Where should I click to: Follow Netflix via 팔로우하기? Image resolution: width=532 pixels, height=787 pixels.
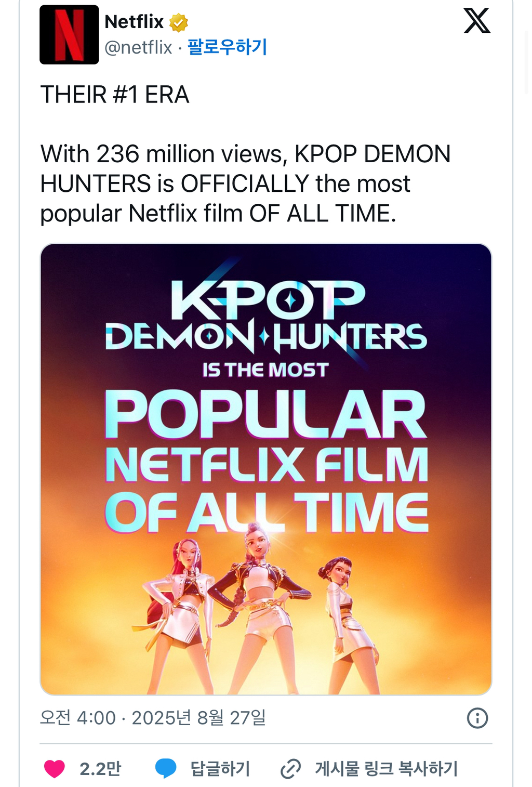pos(227,47)
